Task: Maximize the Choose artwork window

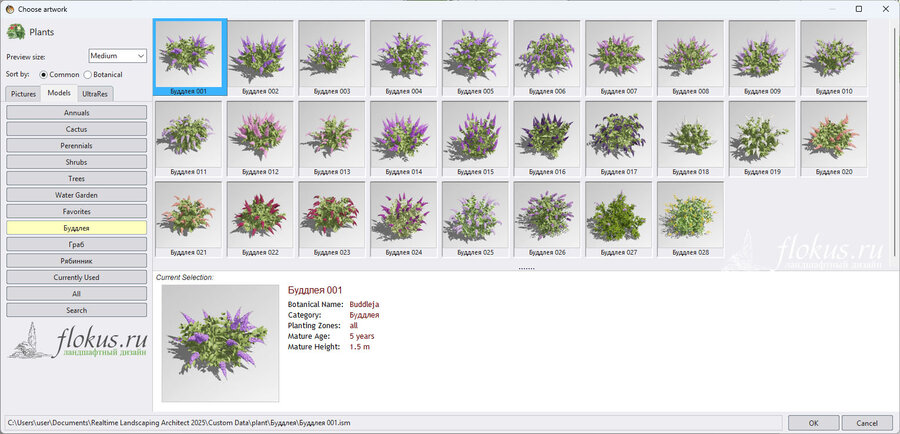Action: pos(859,9)
